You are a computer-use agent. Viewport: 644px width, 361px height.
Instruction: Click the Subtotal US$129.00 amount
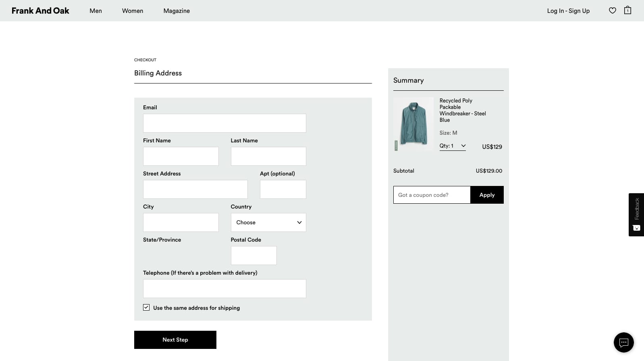tap(489, 171)
